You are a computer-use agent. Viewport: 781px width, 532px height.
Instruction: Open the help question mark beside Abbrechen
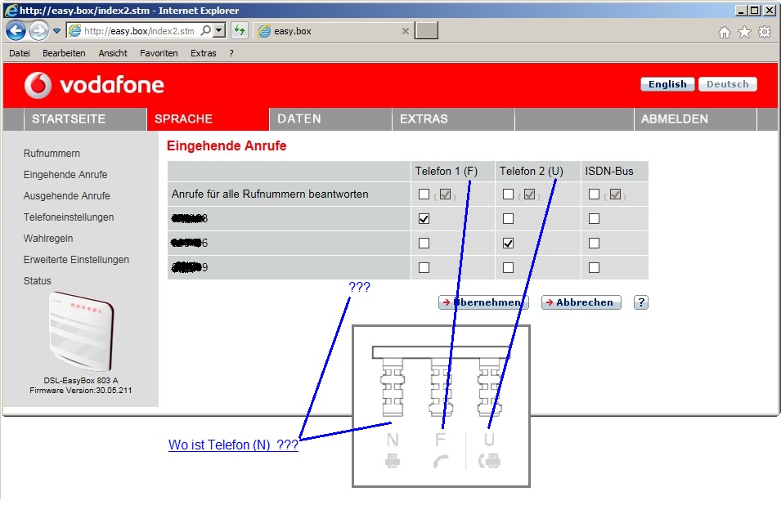(640, 302)
